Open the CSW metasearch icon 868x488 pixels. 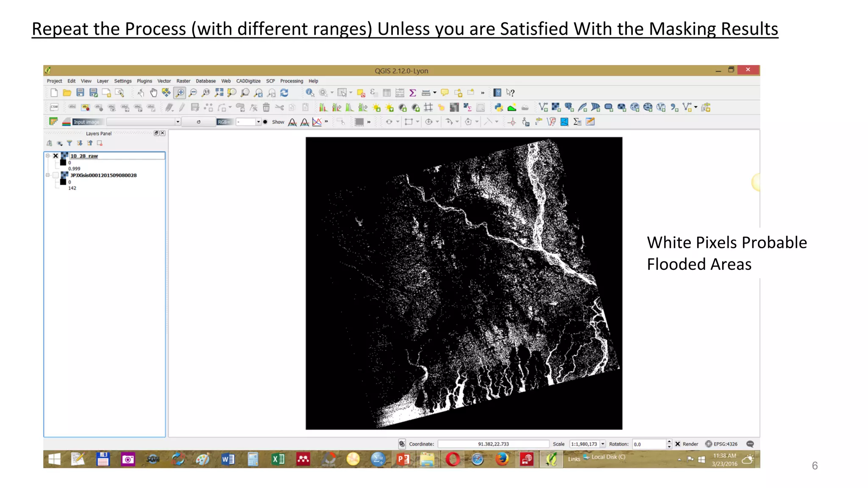[x=54, y=108]
